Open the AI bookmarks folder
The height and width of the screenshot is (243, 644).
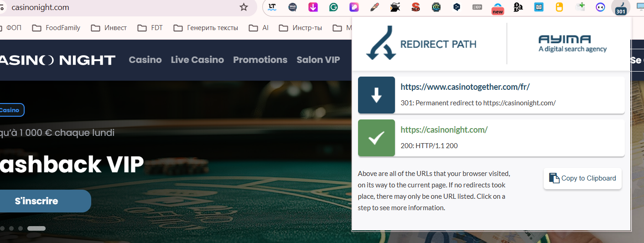(259, 28)
